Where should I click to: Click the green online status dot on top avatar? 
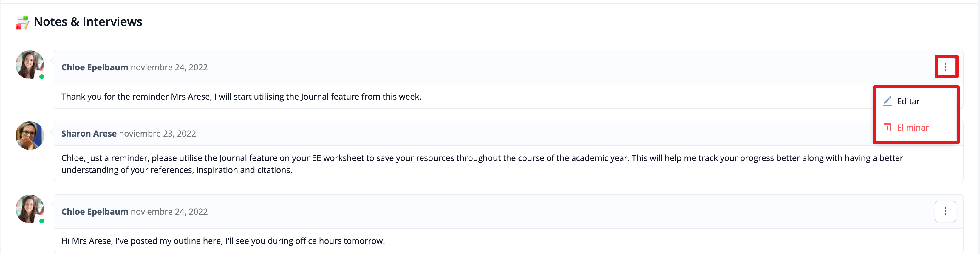[x=42, y=77]
